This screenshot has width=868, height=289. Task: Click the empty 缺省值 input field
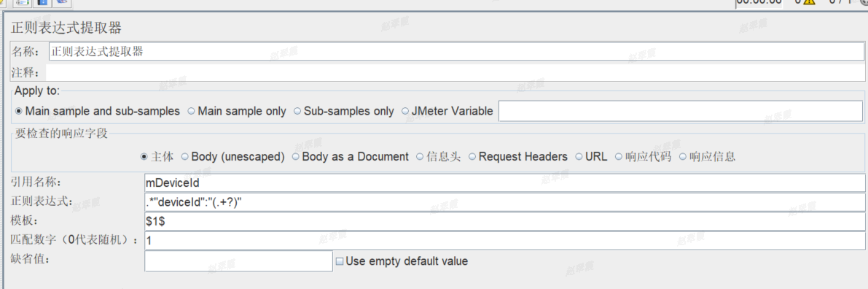click(x=238, y=261)
